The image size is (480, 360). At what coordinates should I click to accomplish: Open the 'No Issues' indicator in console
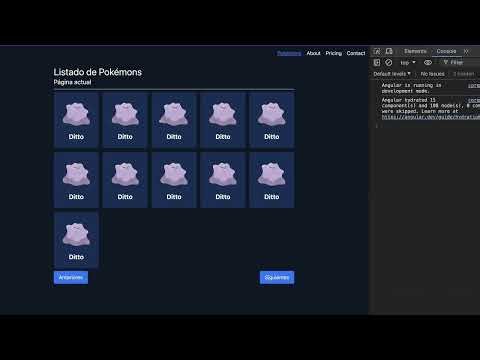[x=432, y=74]
